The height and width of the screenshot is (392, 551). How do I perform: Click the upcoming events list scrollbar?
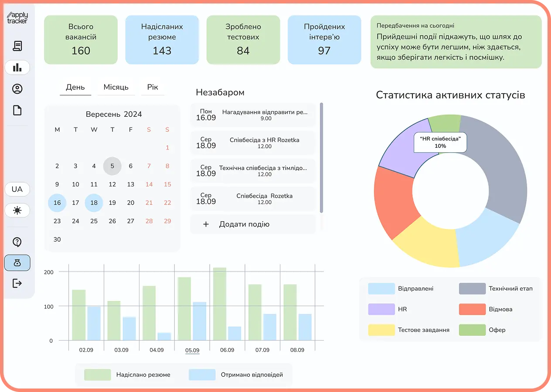tap(321, 158)
